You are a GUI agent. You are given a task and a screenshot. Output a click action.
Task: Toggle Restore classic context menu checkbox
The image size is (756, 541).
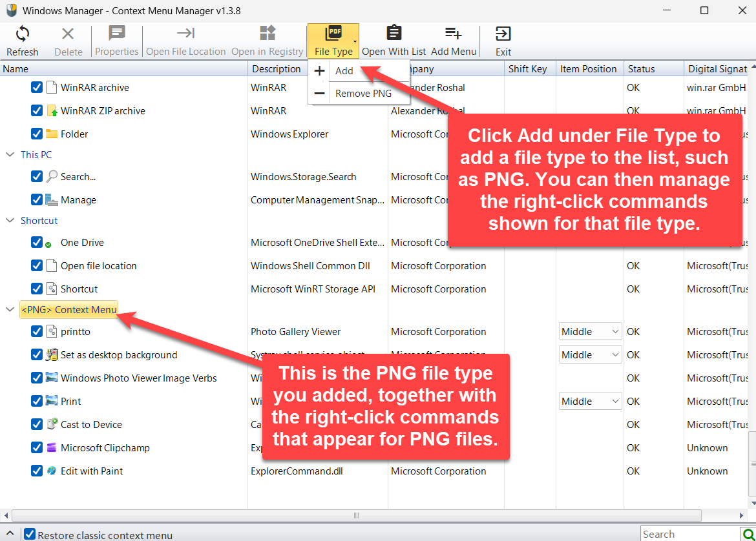point(30,535)
